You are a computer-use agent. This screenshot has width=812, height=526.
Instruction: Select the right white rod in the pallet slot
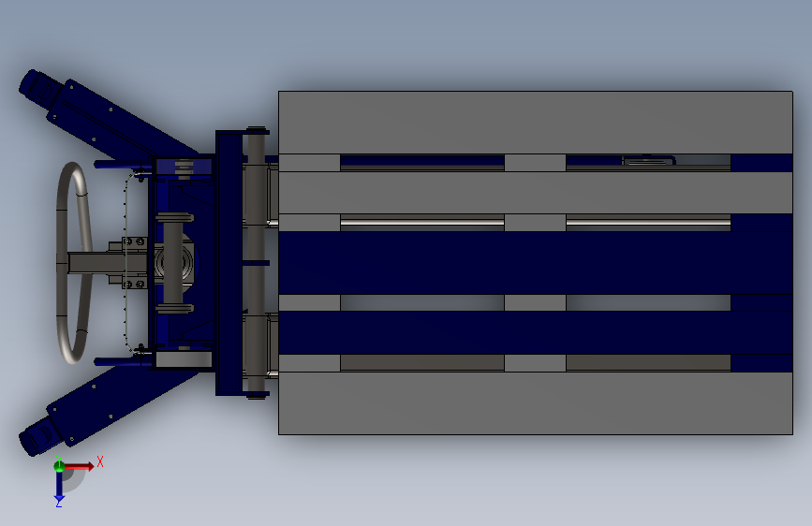point(648,223)
